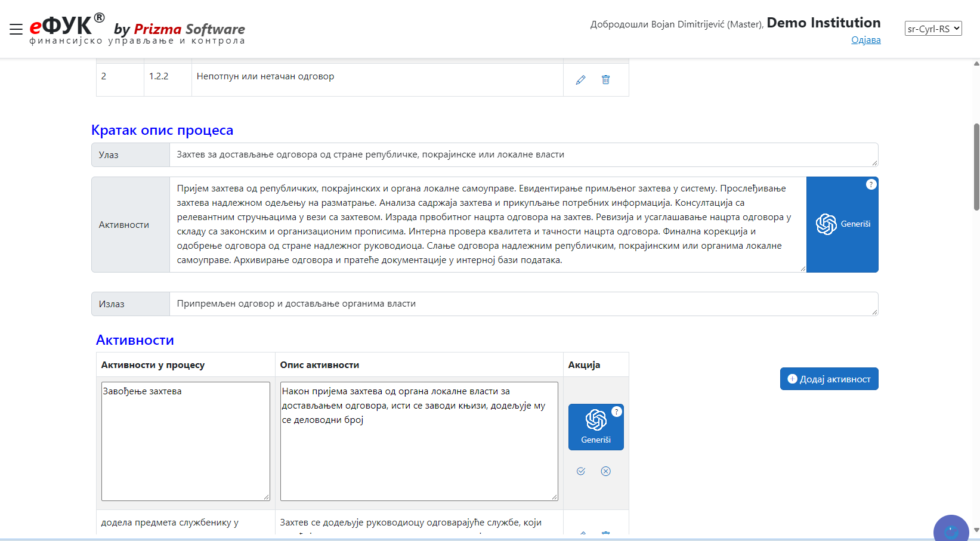The image size is (980, 541).
Task: Open help icon on activity row Generiši button
Action: point(617,412)
